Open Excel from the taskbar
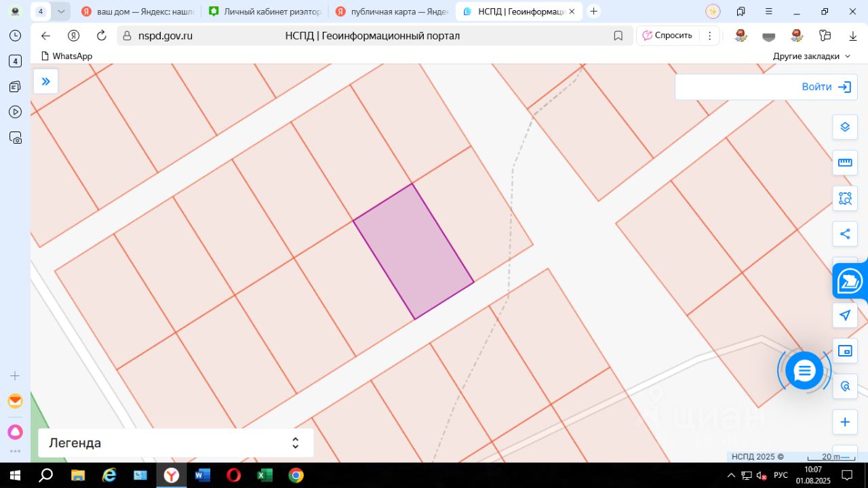 (264, 475)
